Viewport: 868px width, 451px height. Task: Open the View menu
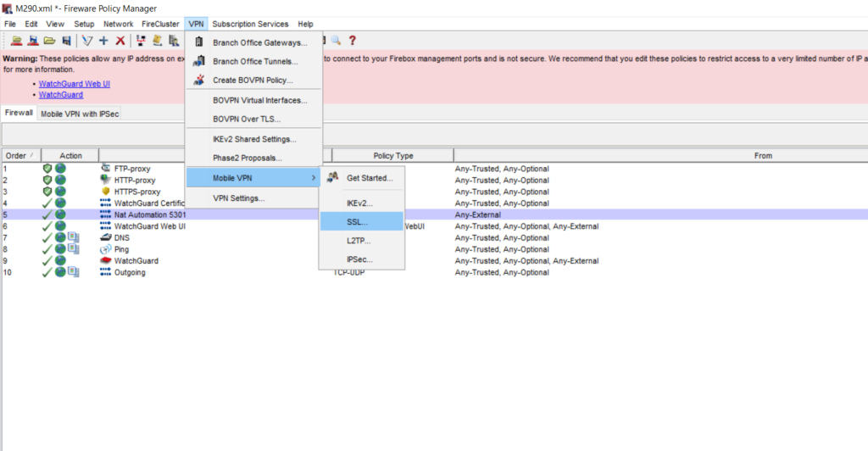(x=55, y=24)
